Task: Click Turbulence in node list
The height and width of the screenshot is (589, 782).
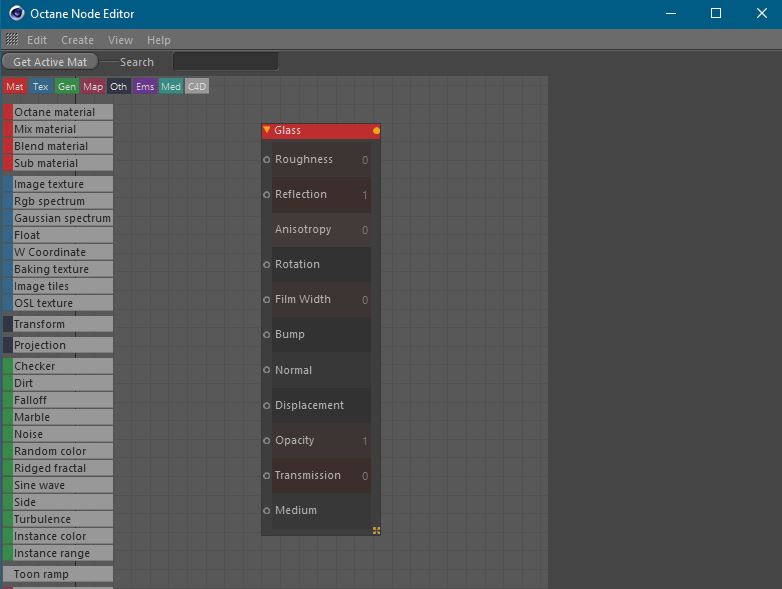Action: click(x=58, y=519)
